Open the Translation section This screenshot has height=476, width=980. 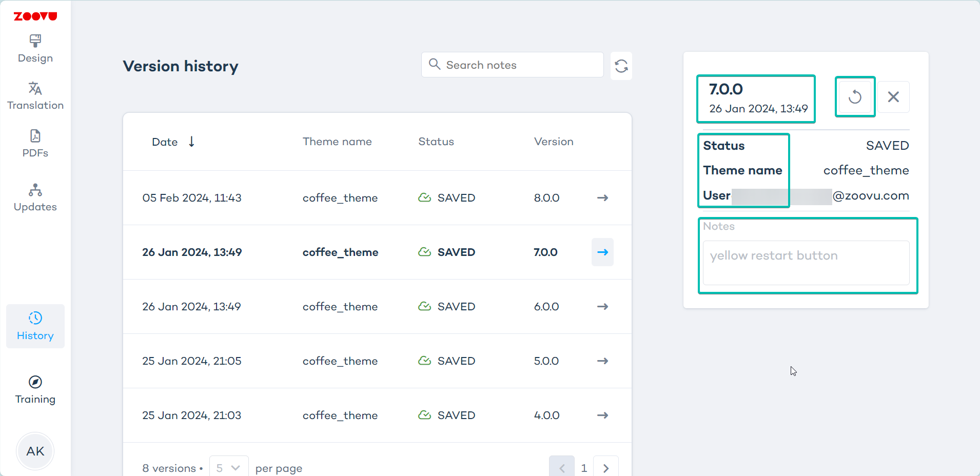click(x=35, y=96)
